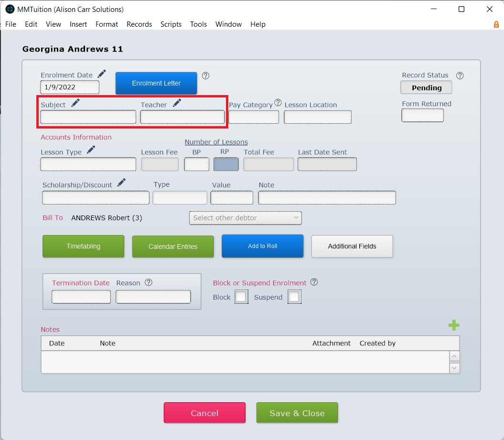Tick the Block checkbox

pos(241,297)
